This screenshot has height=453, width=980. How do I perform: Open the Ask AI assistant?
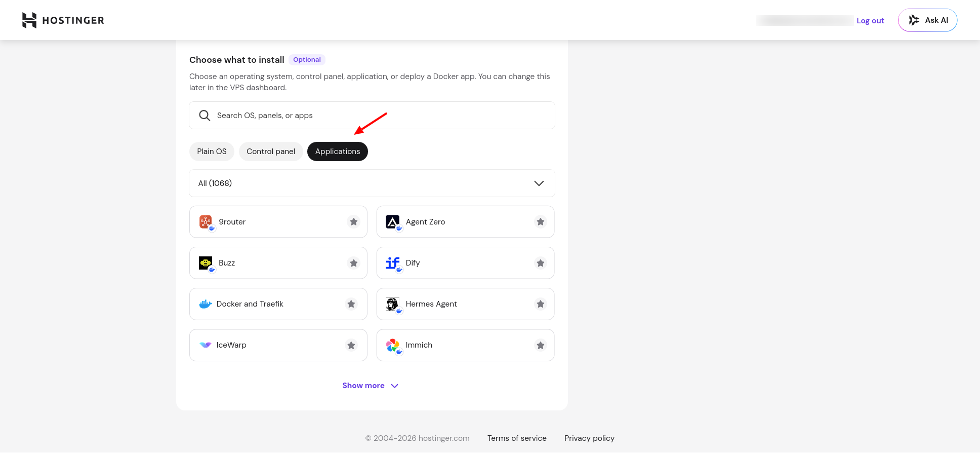point(927,20)
